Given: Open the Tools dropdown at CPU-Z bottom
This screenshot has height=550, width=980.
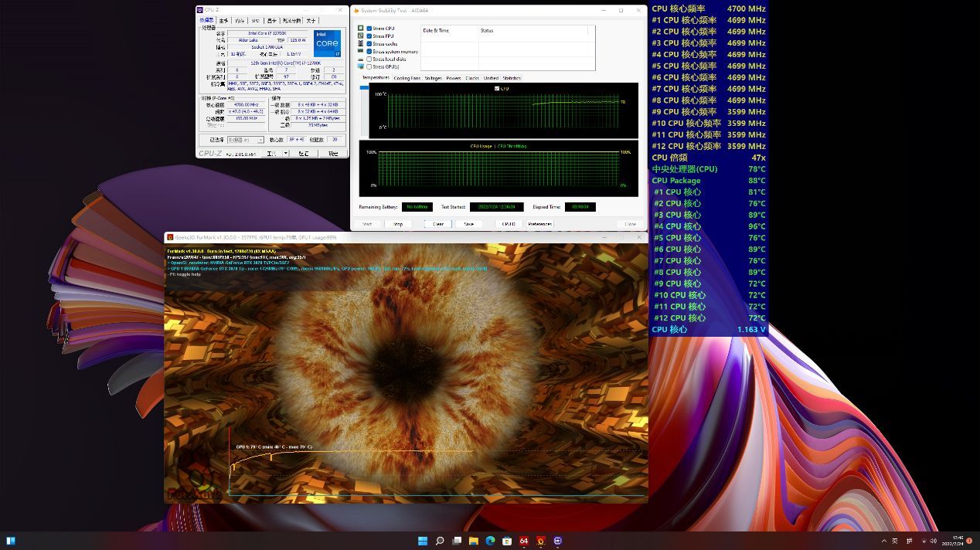Looking at the screenshot, I should tap(286, 153).
